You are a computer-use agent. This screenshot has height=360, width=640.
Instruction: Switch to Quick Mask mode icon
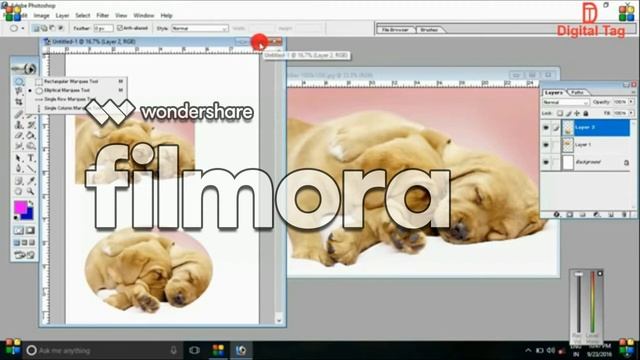(30, 231)
